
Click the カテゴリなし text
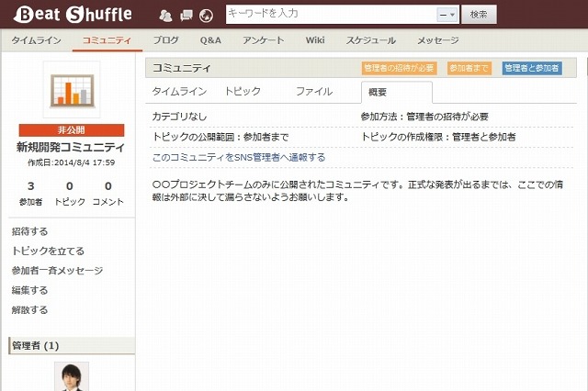pyautogui.click(x=180, y=117)
